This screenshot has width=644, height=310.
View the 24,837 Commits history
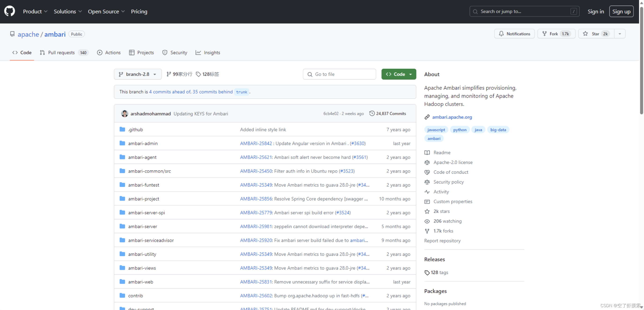[x=388, y=113]
